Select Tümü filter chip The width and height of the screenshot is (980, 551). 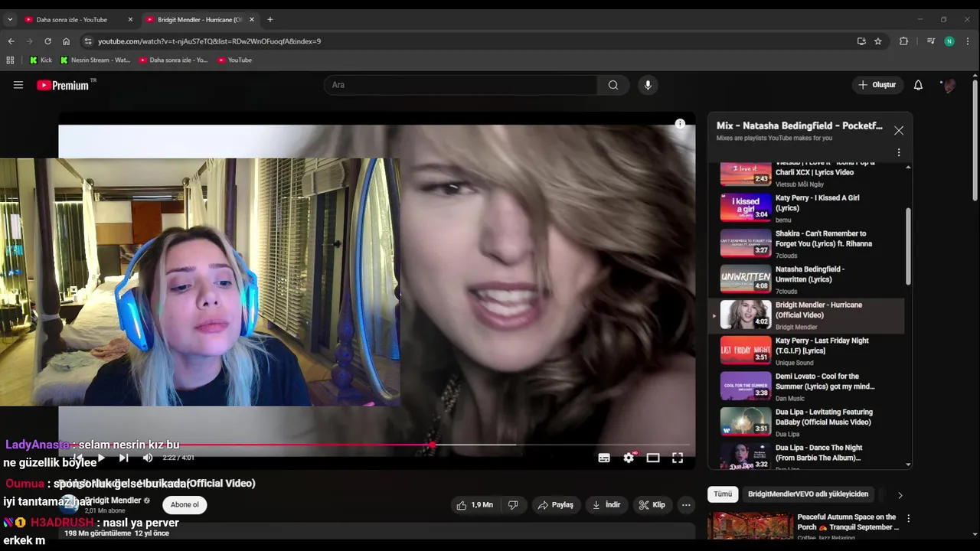(723, 494)
